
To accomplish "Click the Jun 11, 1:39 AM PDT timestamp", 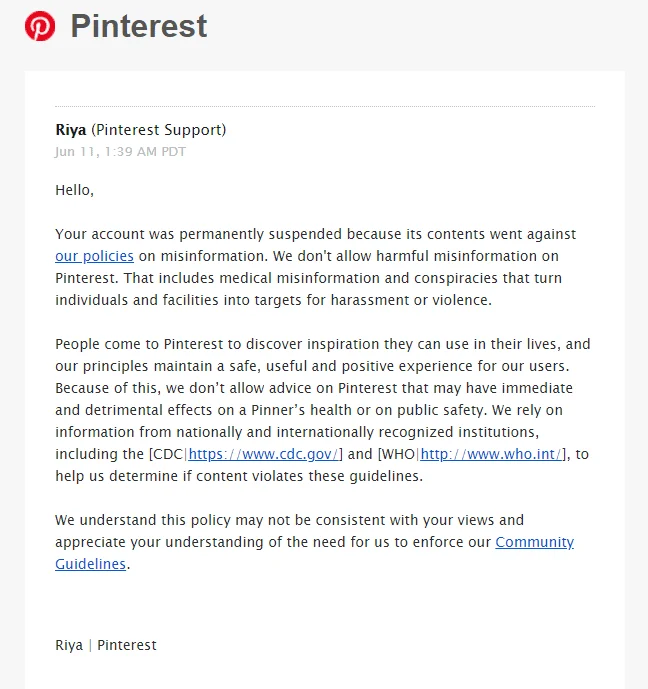I will [120, 152].
